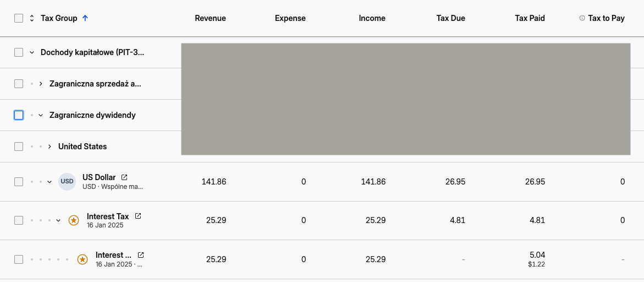Click the USD currency badge icon
The height and width of the screenshot is (282, 644).
click(x=67, y=182)
